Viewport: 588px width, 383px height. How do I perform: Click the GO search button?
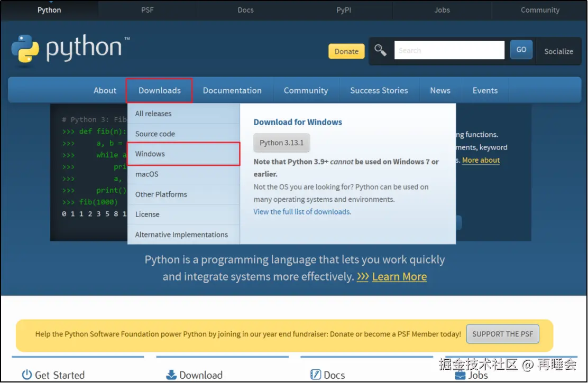(521, 50)
